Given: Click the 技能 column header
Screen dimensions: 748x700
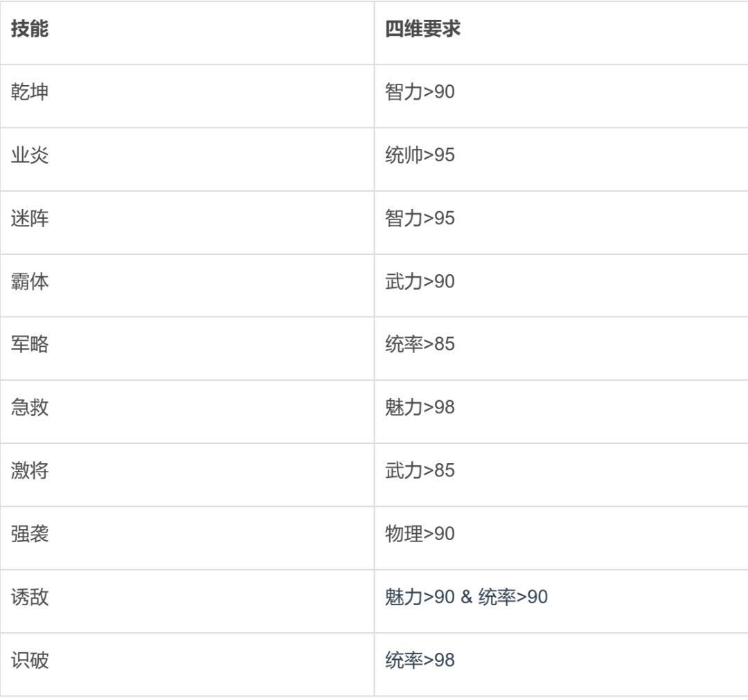Looking at the screenshot, I should click(x=30, y=29).
